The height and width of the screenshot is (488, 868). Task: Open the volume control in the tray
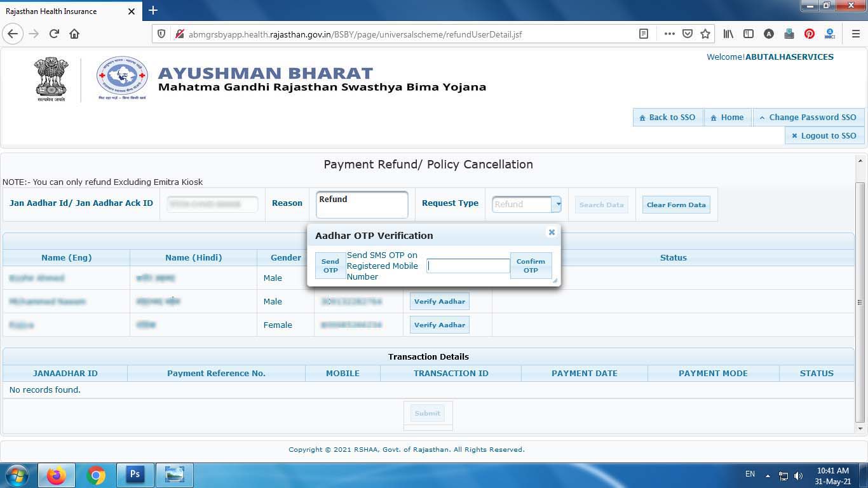[798, 475]
